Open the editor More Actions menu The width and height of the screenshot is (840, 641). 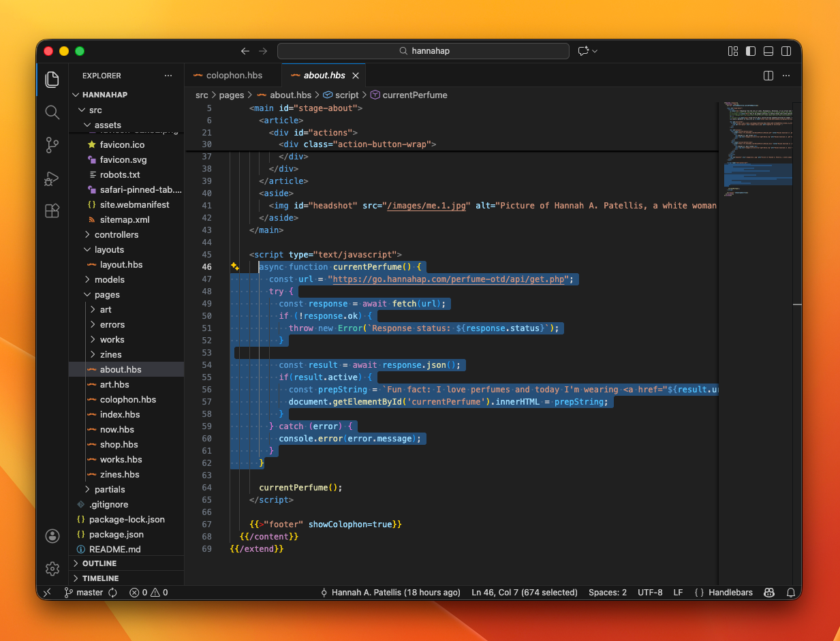pos(787,76)
